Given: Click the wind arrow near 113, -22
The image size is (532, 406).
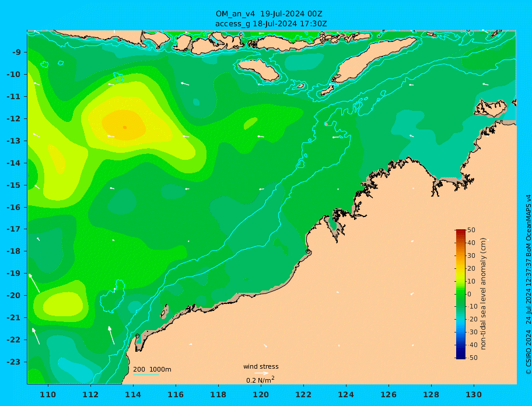Looking at the screenshot, I should [x=111, y=335].
